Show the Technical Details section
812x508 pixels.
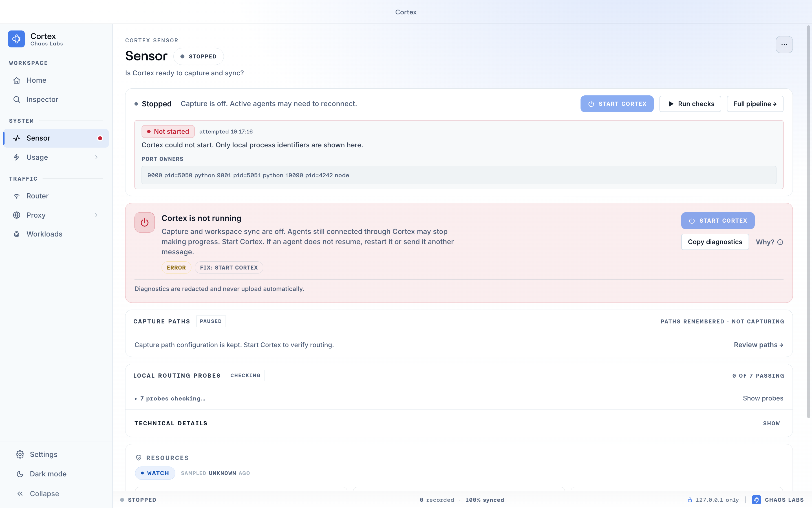click(771, 423)
